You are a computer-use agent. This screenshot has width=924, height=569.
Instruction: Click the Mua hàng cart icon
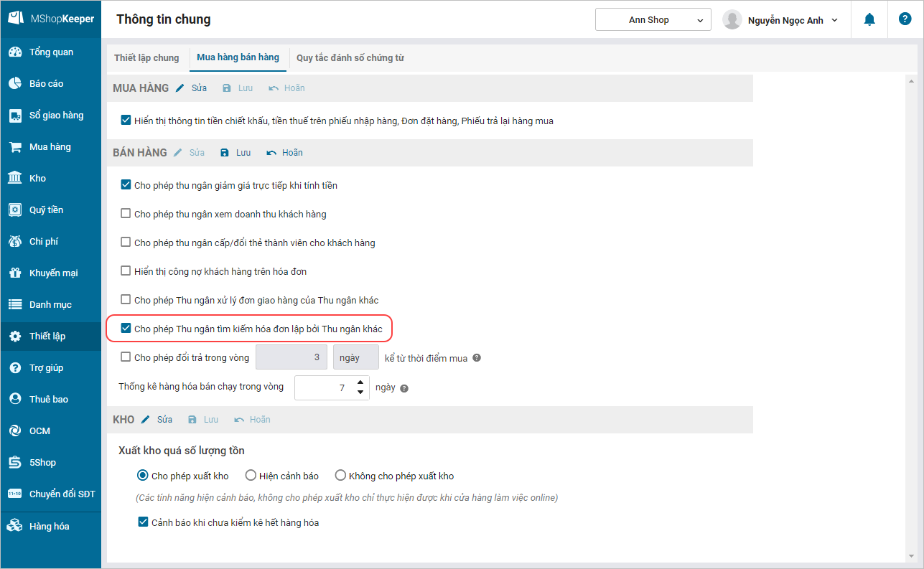(x=15, y=147)
